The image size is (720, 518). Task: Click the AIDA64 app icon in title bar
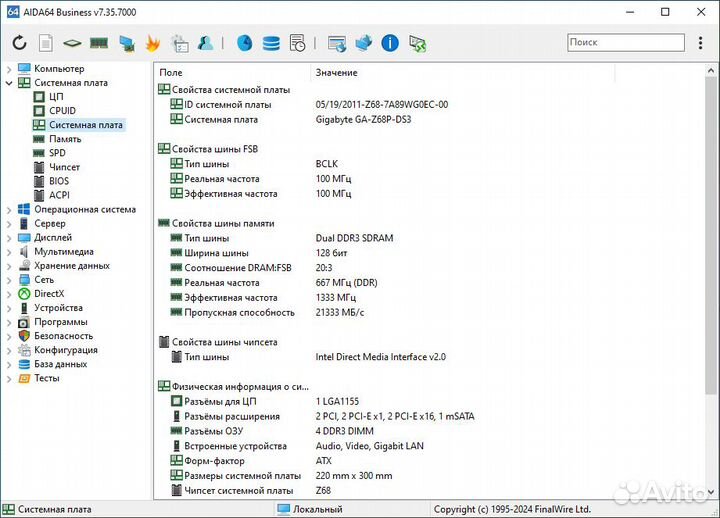13,12
